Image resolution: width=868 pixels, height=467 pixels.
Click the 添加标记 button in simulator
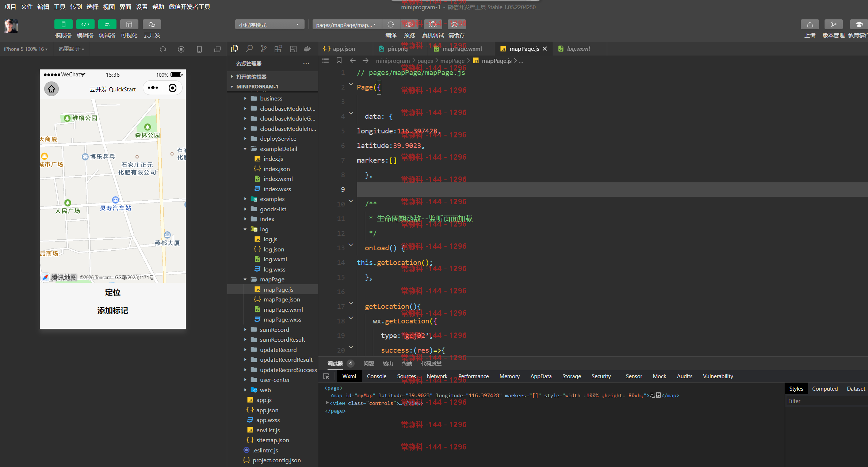[112, 311]
